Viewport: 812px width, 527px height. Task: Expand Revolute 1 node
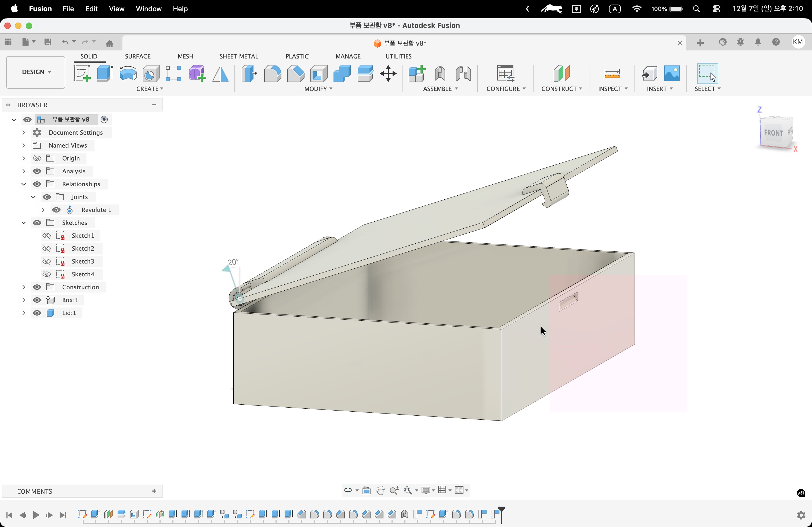click(x=43, y=210)
